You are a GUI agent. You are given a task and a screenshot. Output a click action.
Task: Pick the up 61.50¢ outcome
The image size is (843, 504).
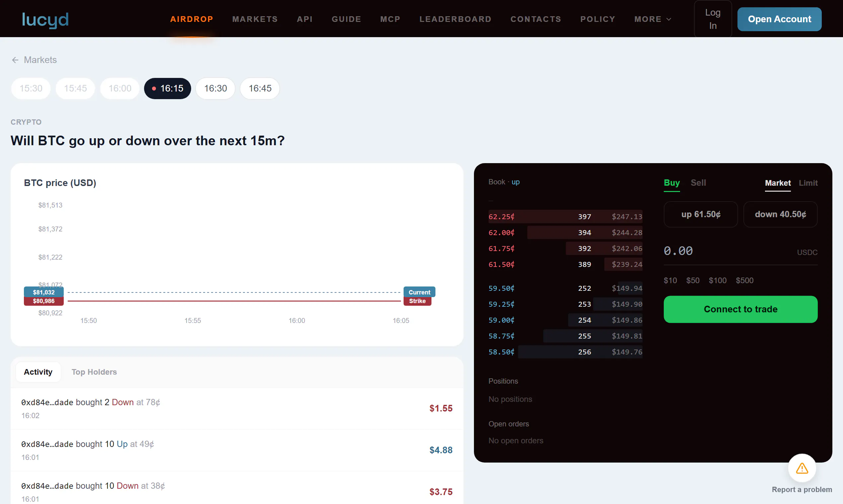[x=701, y=214]
